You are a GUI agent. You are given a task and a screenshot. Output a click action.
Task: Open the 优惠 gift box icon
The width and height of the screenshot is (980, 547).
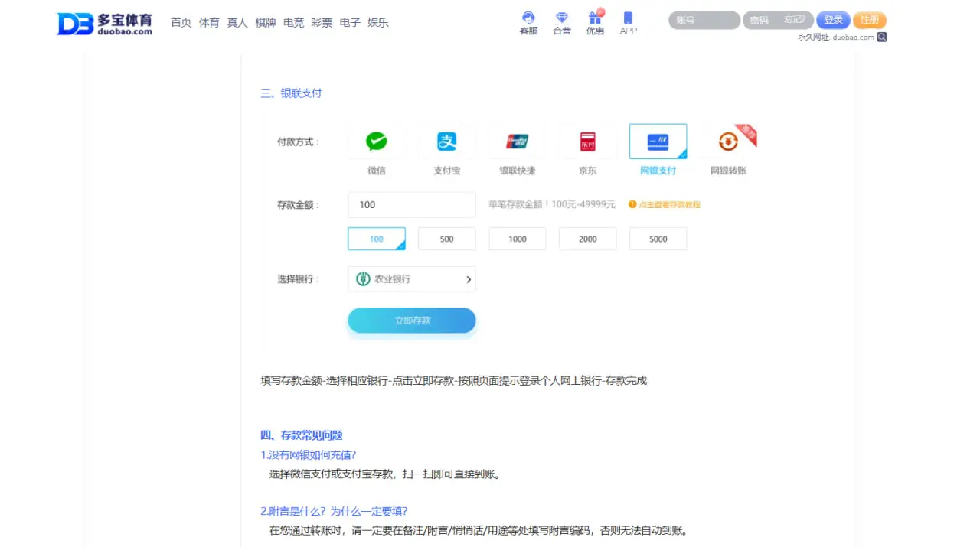point(596,18)
